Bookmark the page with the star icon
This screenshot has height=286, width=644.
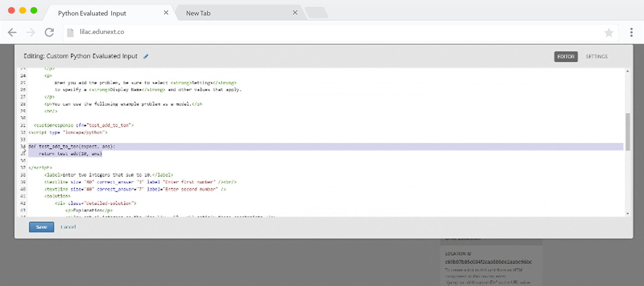[609, 33]
